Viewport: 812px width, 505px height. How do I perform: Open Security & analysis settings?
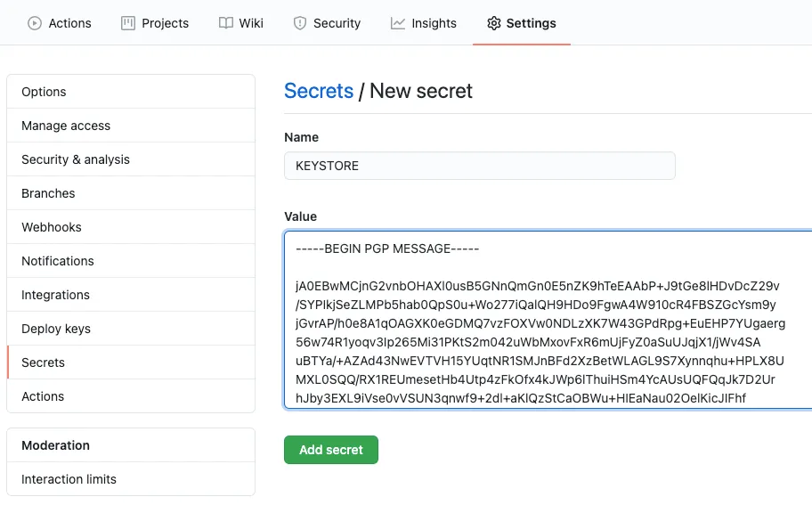131,159
